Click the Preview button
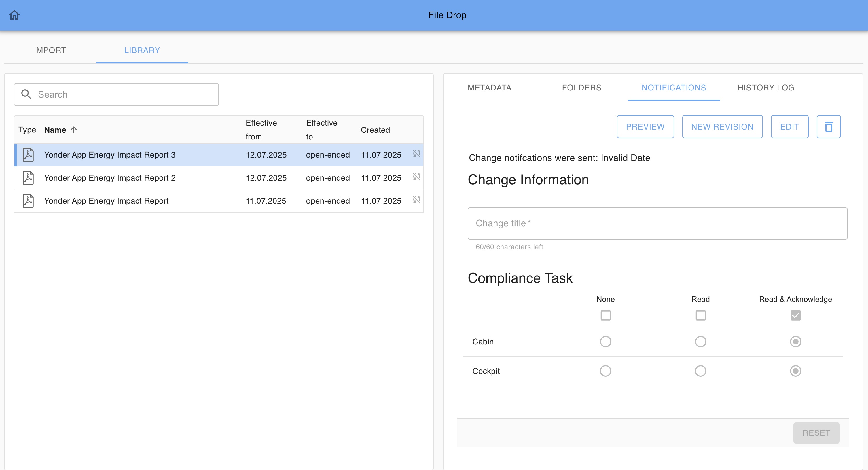The height and width of the screenshot is (470, 868). point(645,127)
